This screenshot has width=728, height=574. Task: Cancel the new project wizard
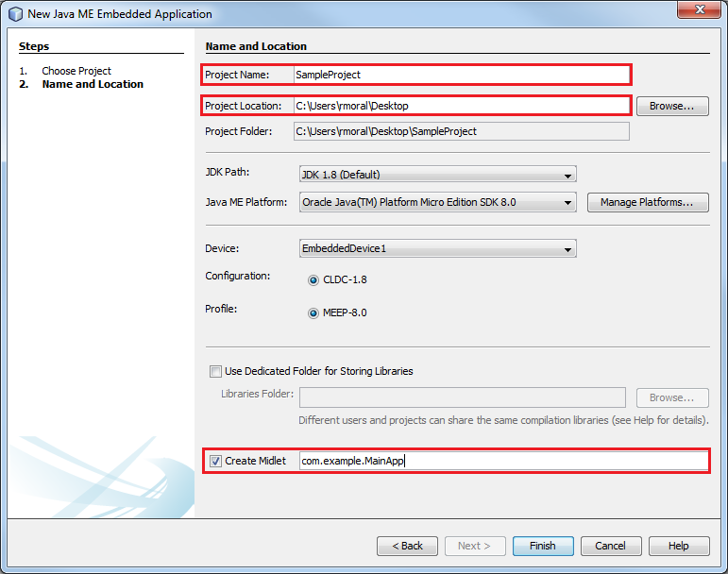(x=611, y=547)
